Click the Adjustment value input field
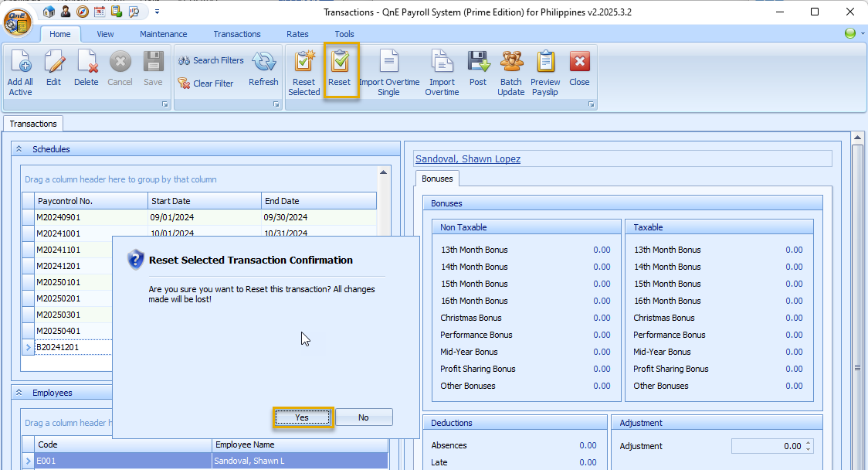This screenshot has width=868, height=470. 768,446
